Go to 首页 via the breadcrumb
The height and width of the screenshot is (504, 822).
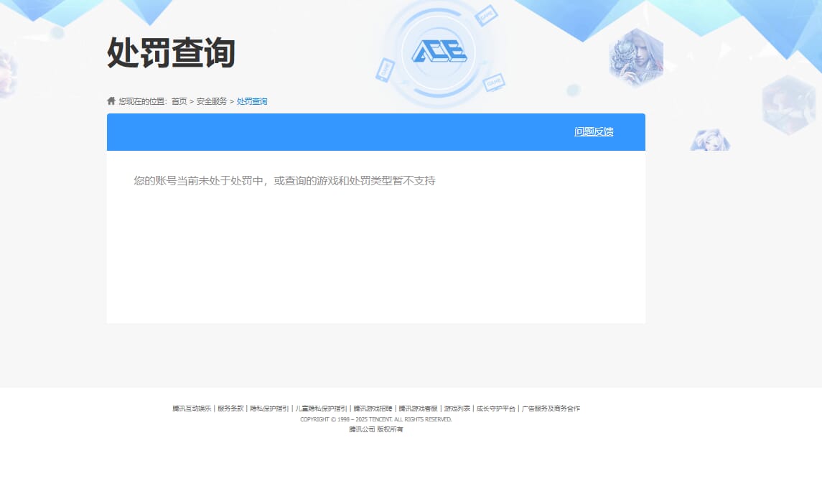pos(178,101)
